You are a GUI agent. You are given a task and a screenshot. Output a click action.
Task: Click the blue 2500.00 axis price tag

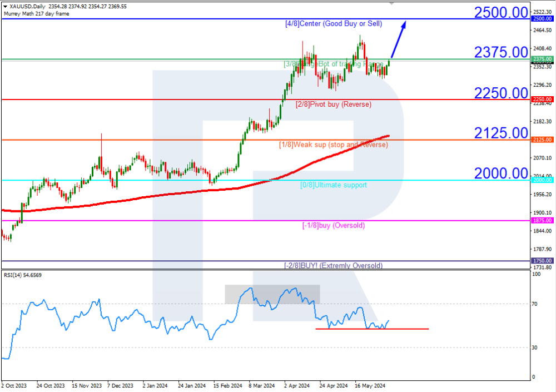tap(542, 19)
